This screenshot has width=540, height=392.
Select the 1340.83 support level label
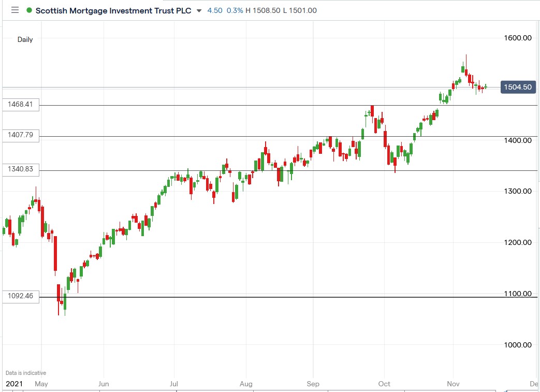coord(21,169)
